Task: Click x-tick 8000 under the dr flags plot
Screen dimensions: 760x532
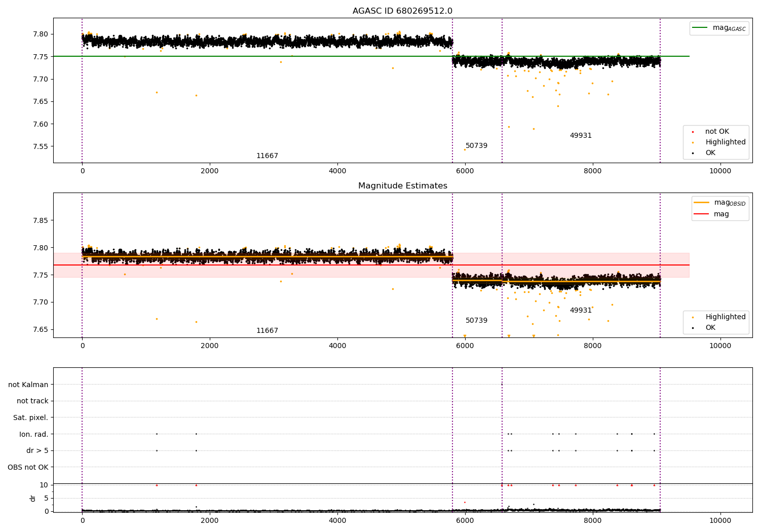Action: (593, 521)
